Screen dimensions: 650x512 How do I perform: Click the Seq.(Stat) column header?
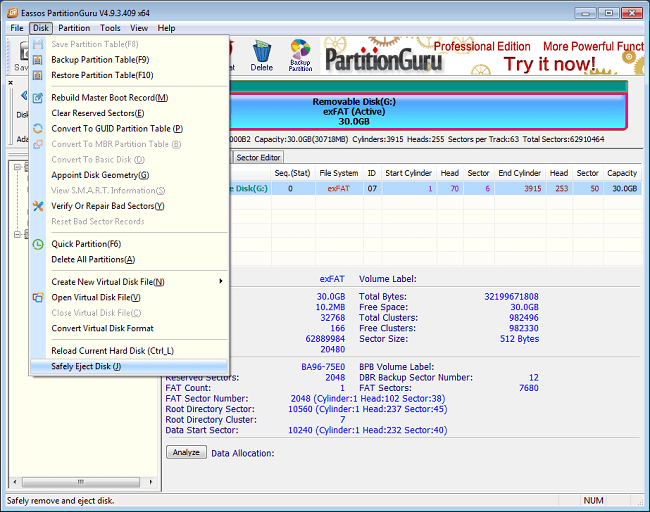pyautogui.click(x=292, y=173)
